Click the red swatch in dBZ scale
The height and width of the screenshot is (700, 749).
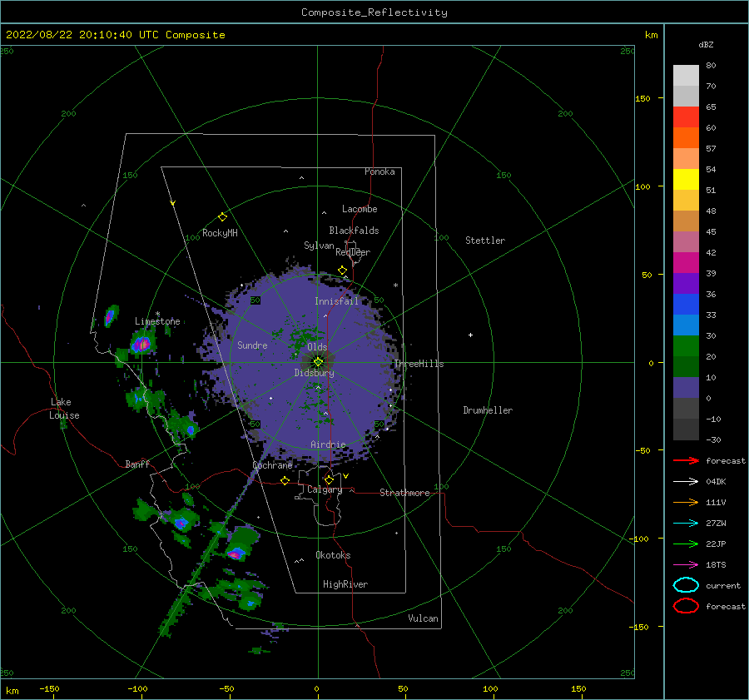tap(686, 117)
